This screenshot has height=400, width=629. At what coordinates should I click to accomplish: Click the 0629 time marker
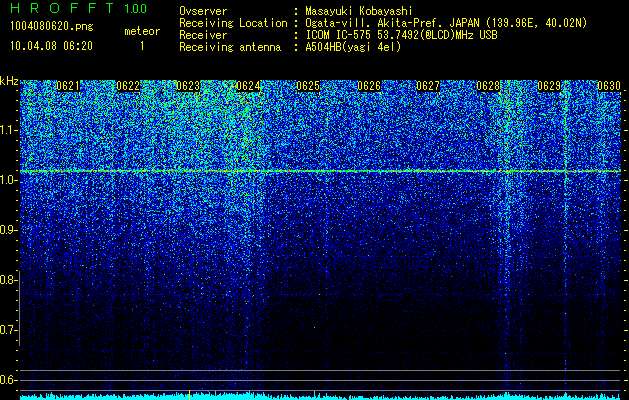click(549, 86)
